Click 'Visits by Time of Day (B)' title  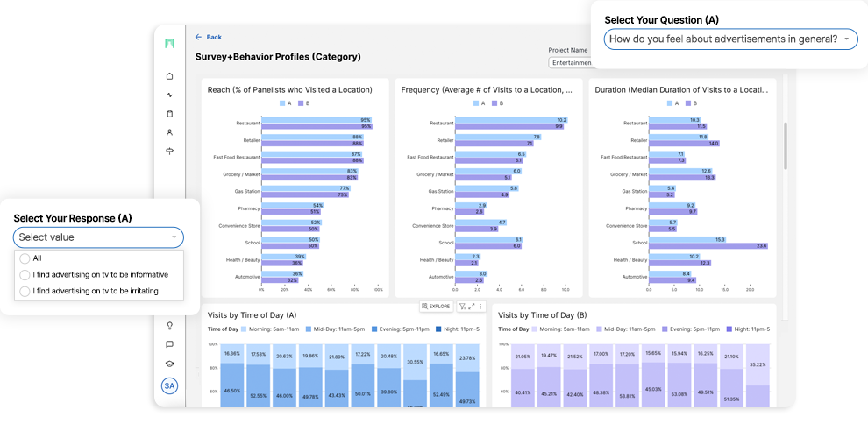(x=543, y=315)
